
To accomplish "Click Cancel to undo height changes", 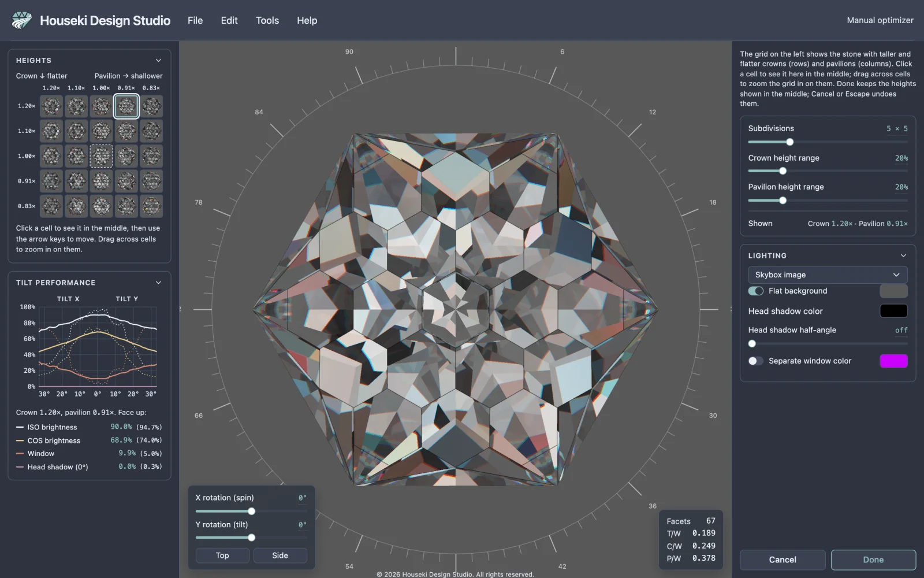I will click(783, 560).
